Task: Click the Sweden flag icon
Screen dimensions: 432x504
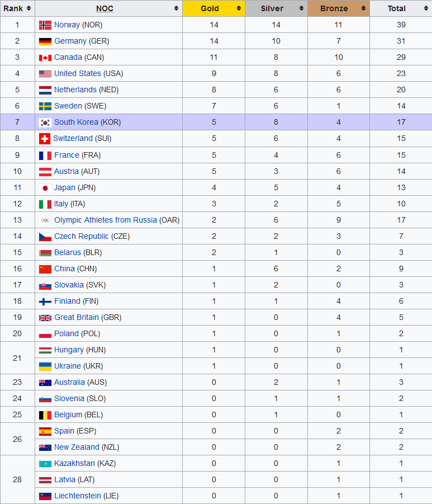Action: pyautogui.click(x=45, y=106)
